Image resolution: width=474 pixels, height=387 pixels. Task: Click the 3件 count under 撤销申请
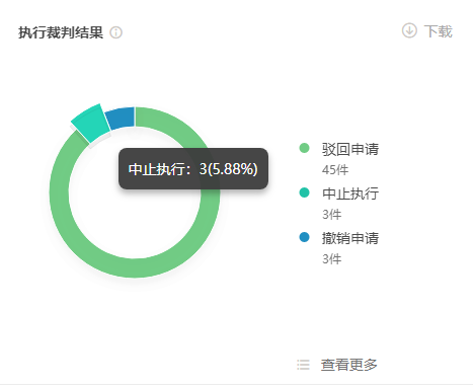[x=332, y=259]
